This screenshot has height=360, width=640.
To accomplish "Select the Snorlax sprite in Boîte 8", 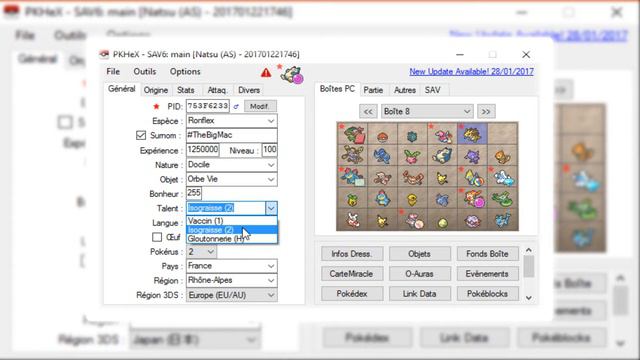I will pyautogui.click(x=442, y=156).
